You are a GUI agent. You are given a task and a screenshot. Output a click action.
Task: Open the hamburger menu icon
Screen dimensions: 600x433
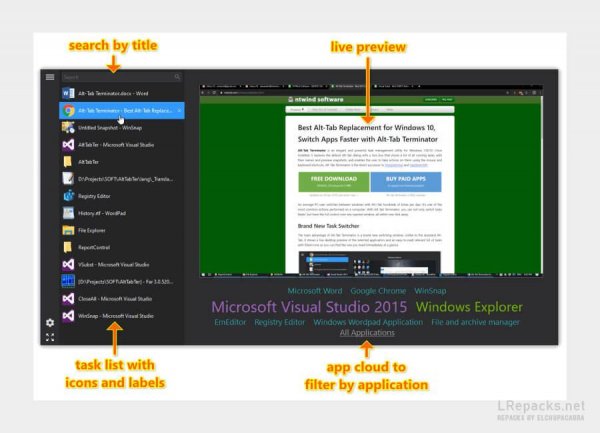pos(50,77)
